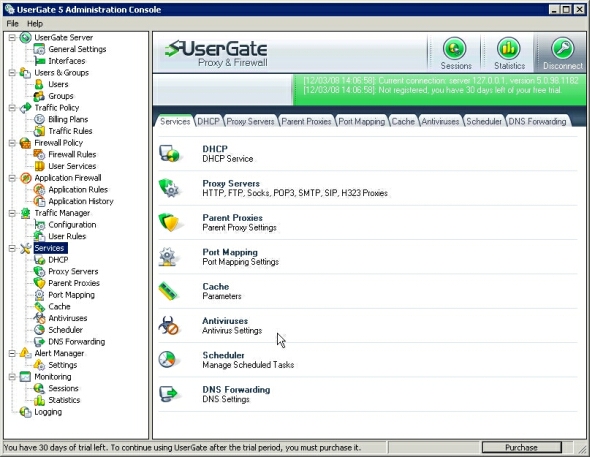Click the Traffic Rules tree icon
The height and width of the screenshot is (457, 590).
pyautogui.click(x=39, y=131)
